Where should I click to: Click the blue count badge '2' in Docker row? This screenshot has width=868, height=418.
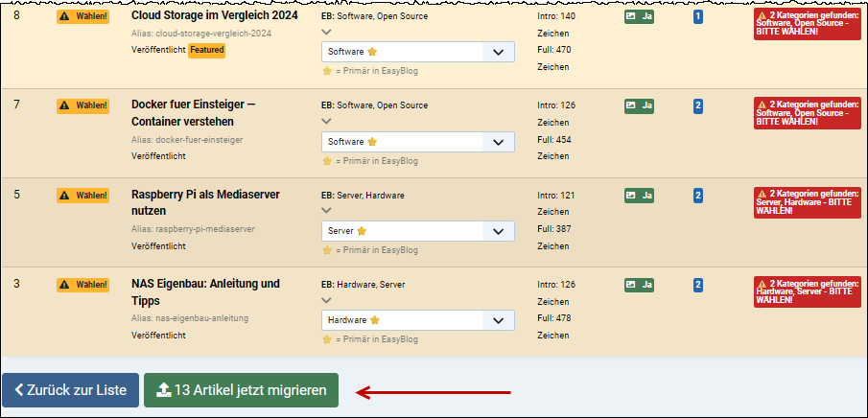[698, 105]
